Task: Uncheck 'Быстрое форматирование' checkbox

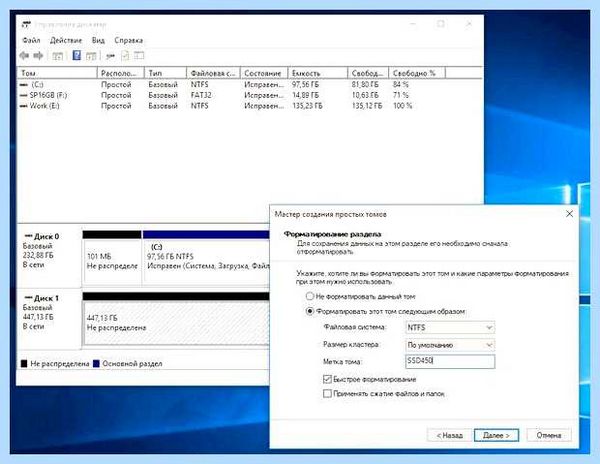Action: click(x=327, y=379)
